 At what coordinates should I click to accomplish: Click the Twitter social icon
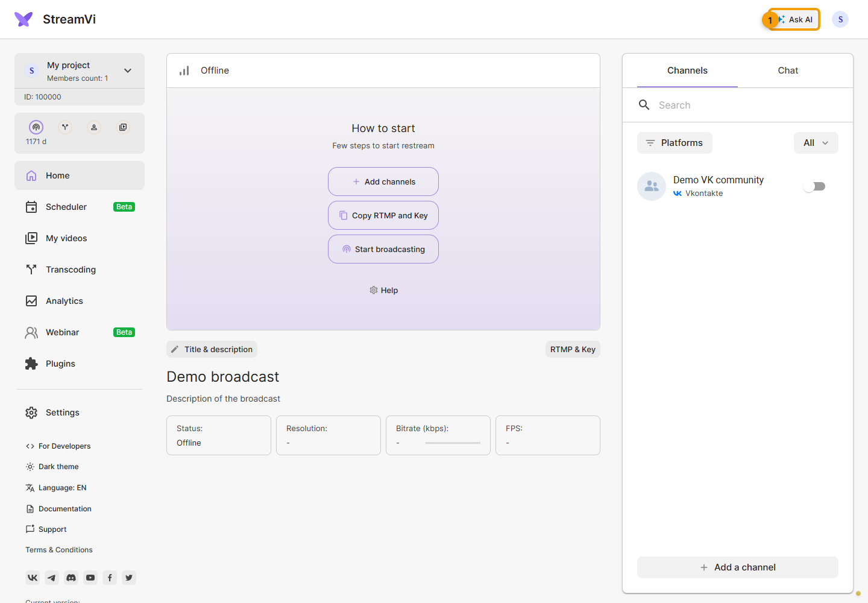pyautogui.click(x=129, y=578)
